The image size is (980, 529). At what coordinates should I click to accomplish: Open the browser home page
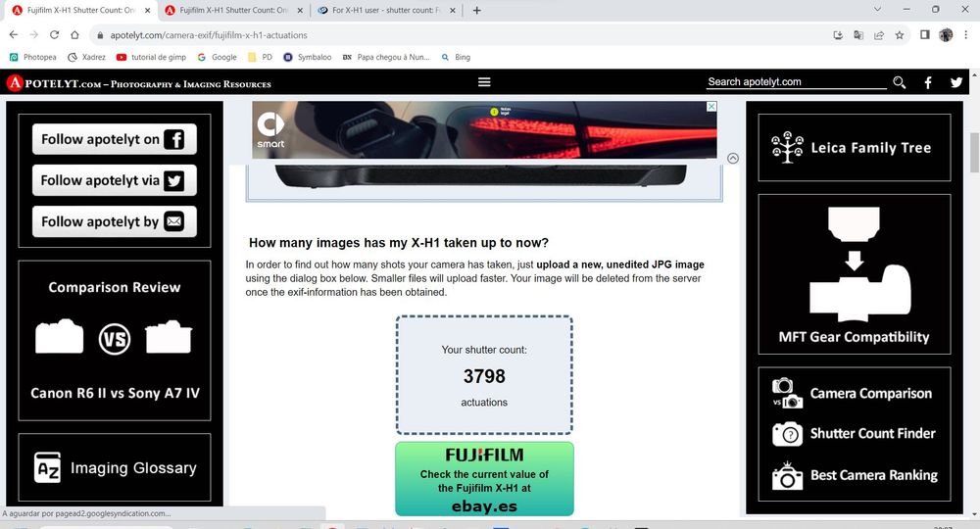point(74,35)
